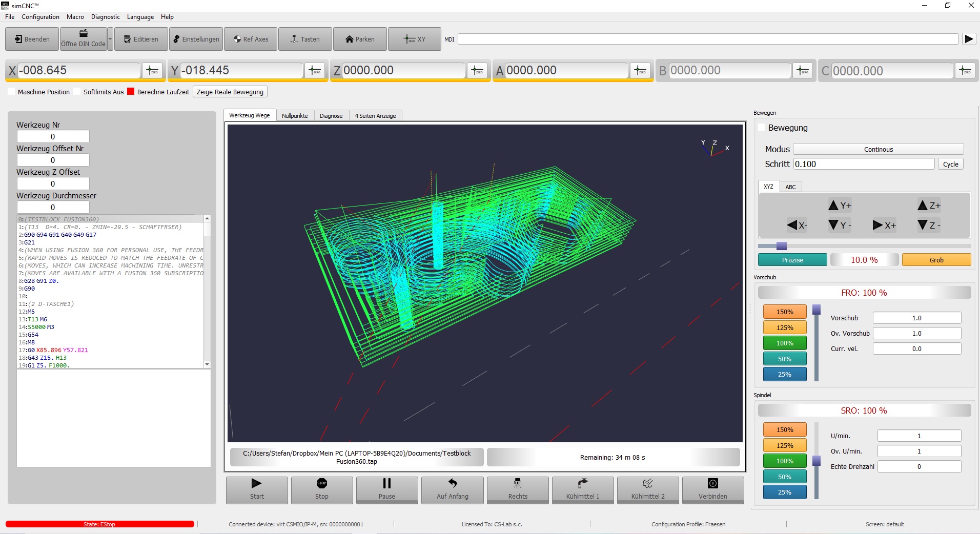Image resolution: width=980 pixels, height=534 pixels.
Task: Click the jog speed slider handle
Action: coord(781,246)
